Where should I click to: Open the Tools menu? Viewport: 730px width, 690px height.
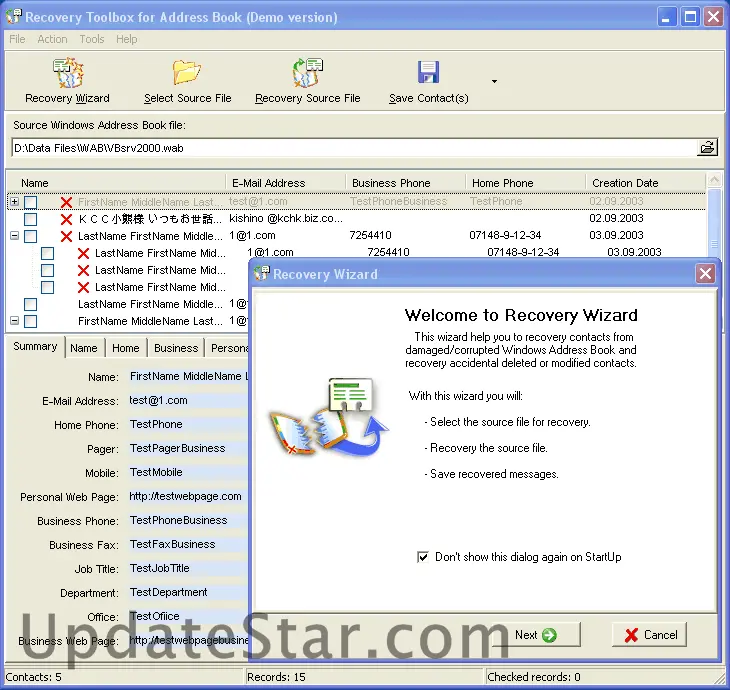pos(92,39)
